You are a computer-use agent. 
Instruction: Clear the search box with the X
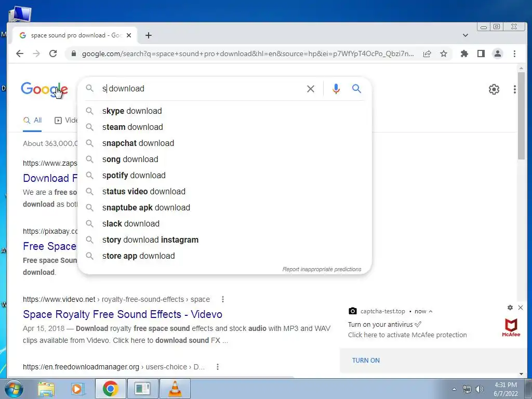[x=311, y=89]
